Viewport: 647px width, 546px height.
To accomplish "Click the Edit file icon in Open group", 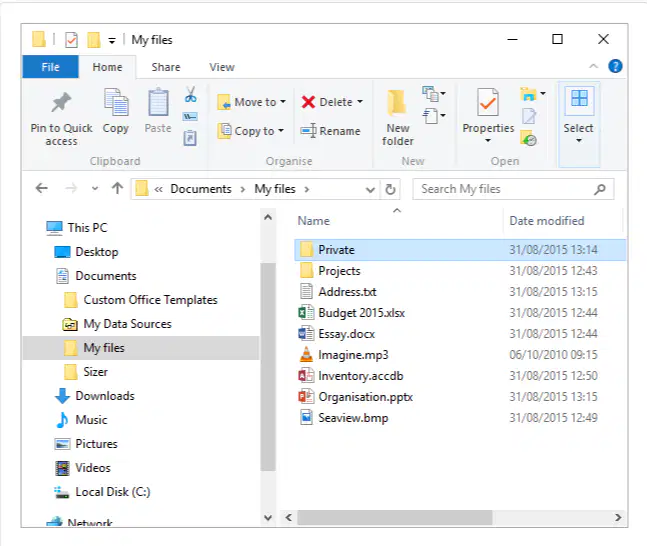I will (x=529, y=116).
